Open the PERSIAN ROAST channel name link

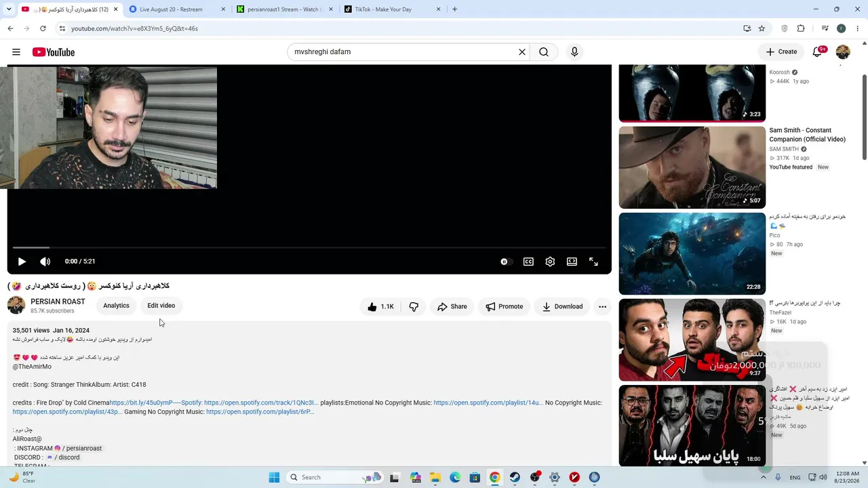click(x=58, y=302)
